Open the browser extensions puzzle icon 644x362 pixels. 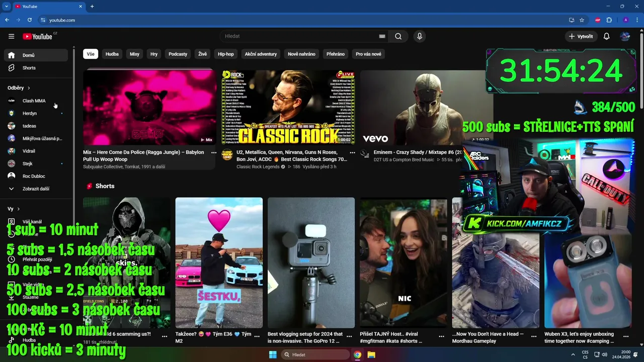click(x=609, y=20)
